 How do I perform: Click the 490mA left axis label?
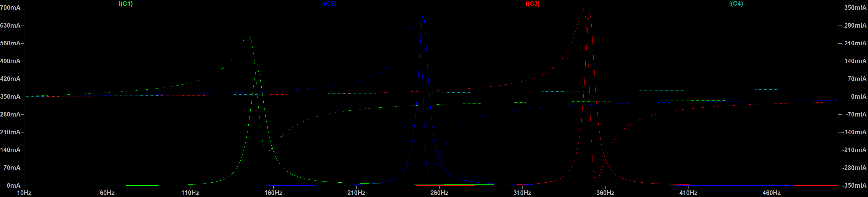pos(10,61)
